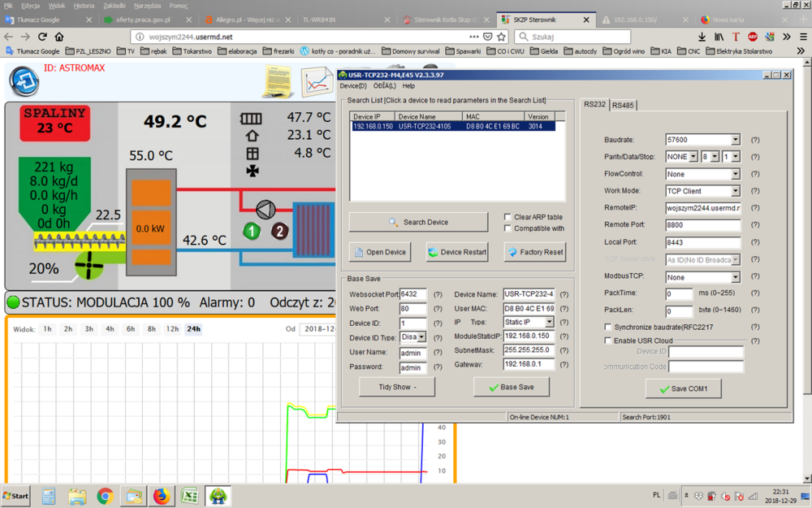This screenshot has height=508, width=812.
Task: Open Chrome from the taskbar
Action: (105, 495)
